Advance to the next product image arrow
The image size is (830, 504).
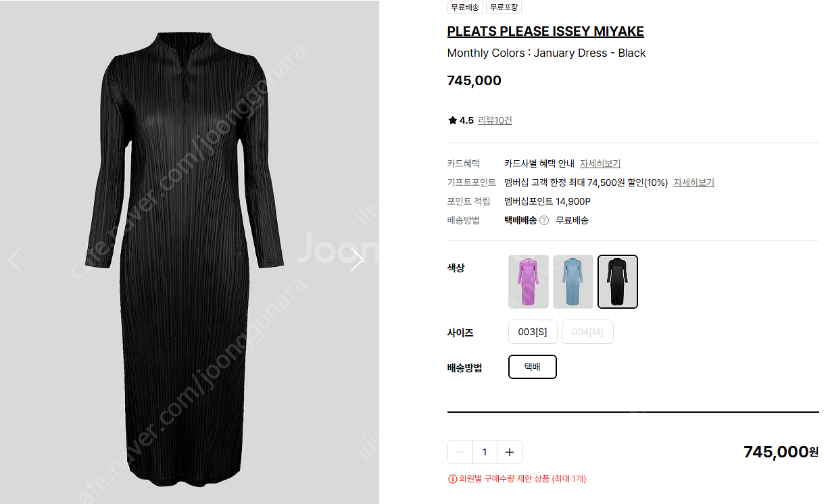(357, 259)
